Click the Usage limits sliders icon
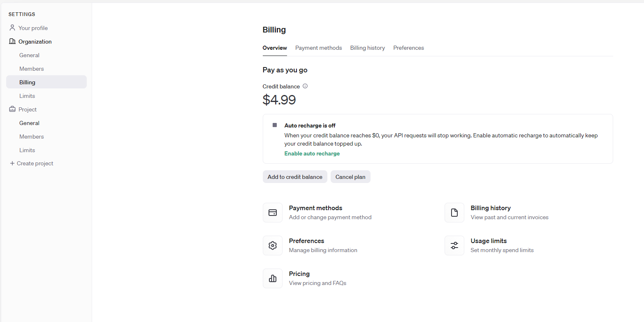644x322 pixels. (x=454, y=246)
